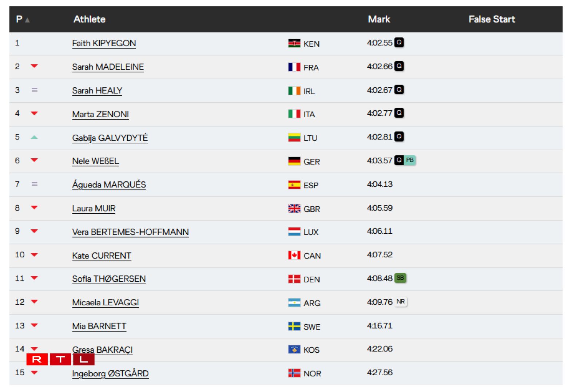Click the Kenya flag icon
The width and height of the screenshot is (572, 392).
(x=294, y=44)
